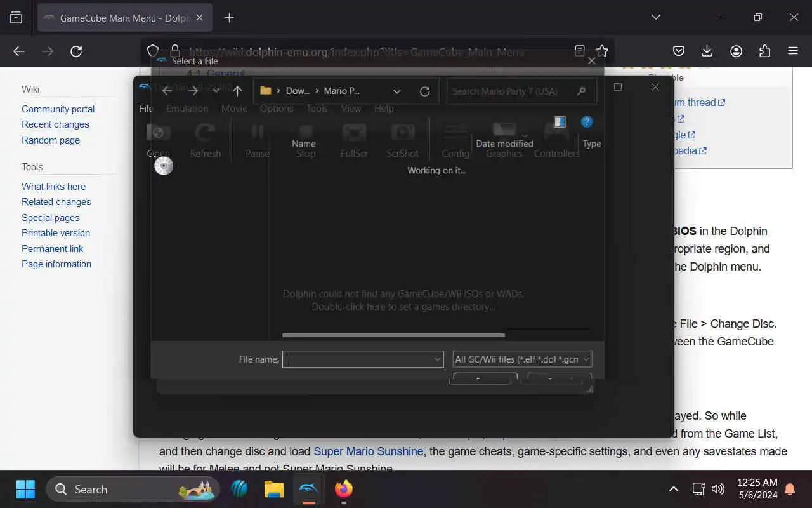Viewport: 812px width, 508px height.
Task: Open Options menu in Dolphin window
Action: pos(277,109)
